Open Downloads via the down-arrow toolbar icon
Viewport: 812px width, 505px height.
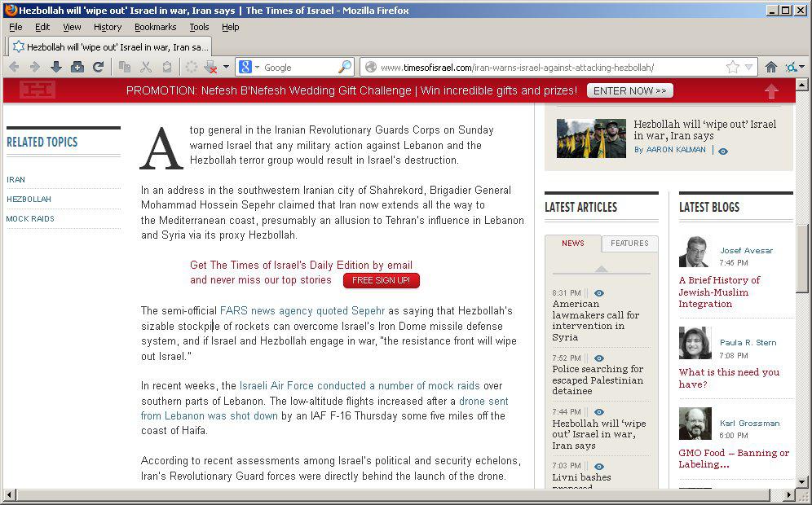click(x=56, y=67)
